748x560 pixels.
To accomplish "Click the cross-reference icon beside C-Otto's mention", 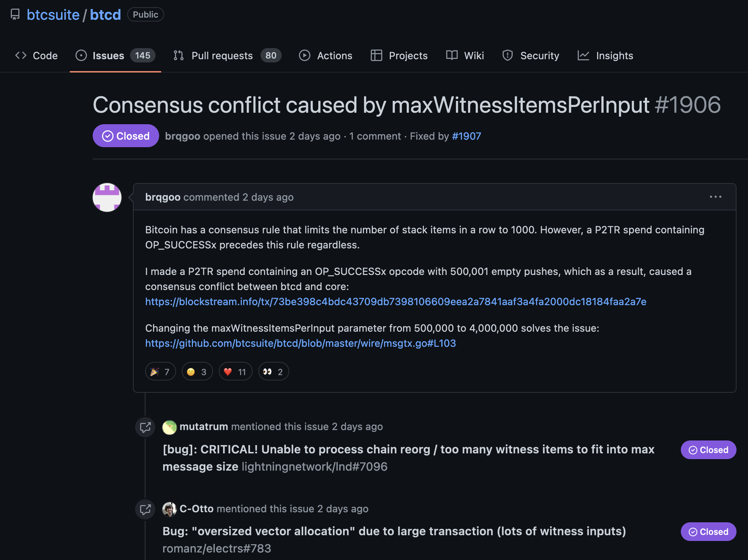I will tap(145, 509).
